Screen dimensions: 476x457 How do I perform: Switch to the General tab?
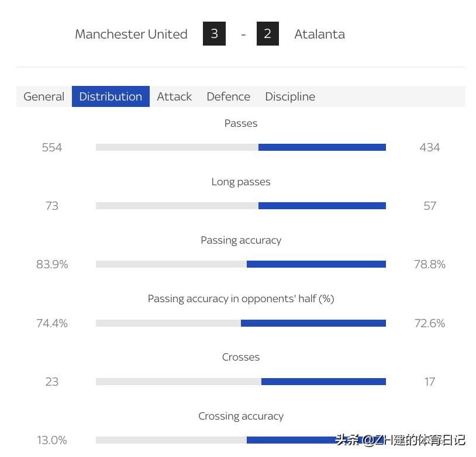coord(44,96)
